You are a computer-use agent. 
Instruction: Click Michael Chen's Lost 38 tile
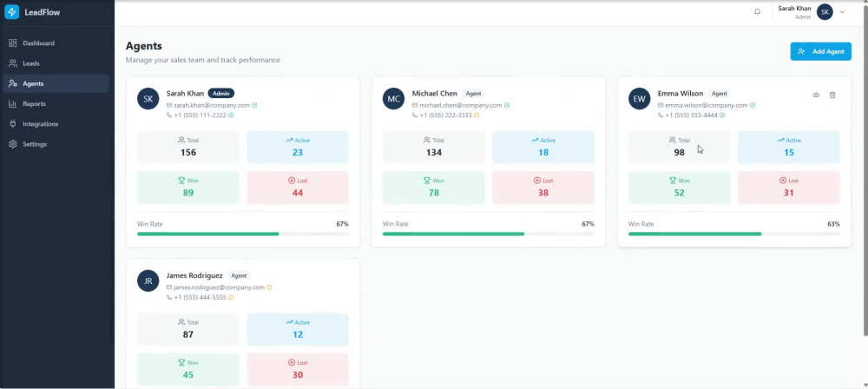(x=543, y=188)
